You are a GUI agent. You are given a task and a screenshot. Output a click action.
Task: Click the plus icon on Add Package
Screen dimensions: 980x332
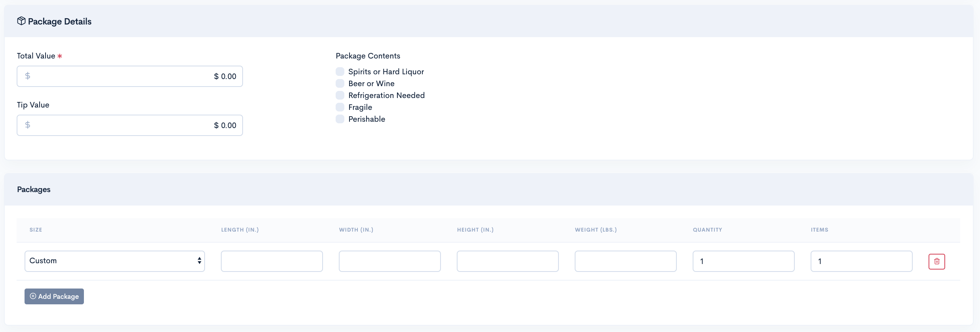point(33,296)
